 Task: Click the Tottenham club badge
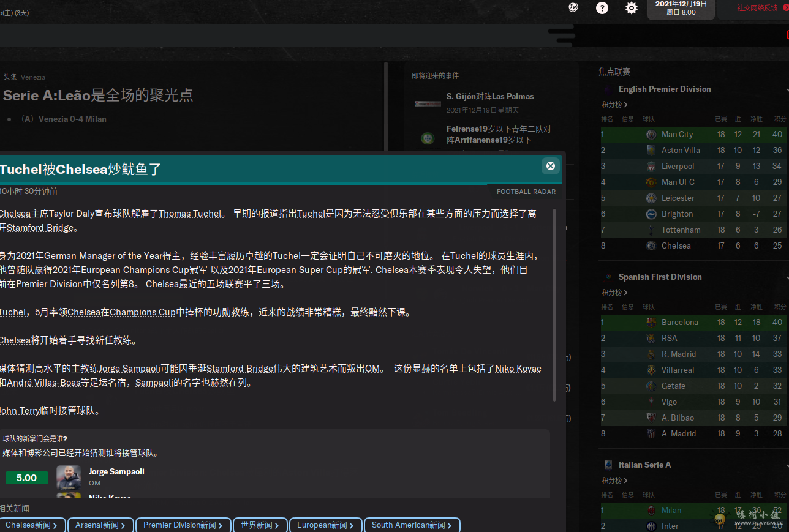click(651, 230)
